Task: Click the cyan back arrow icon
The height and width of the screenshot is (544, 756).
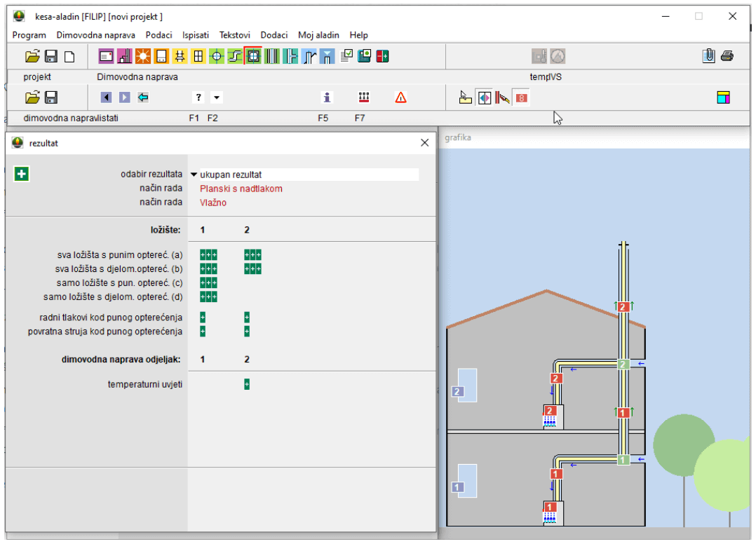Action: (143, 97)
